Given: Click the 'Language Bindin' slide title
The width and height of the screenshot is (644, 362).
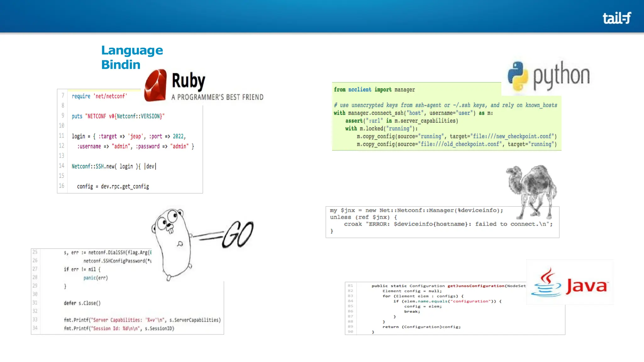Looking at the screenshot, I should click(132, 57).
